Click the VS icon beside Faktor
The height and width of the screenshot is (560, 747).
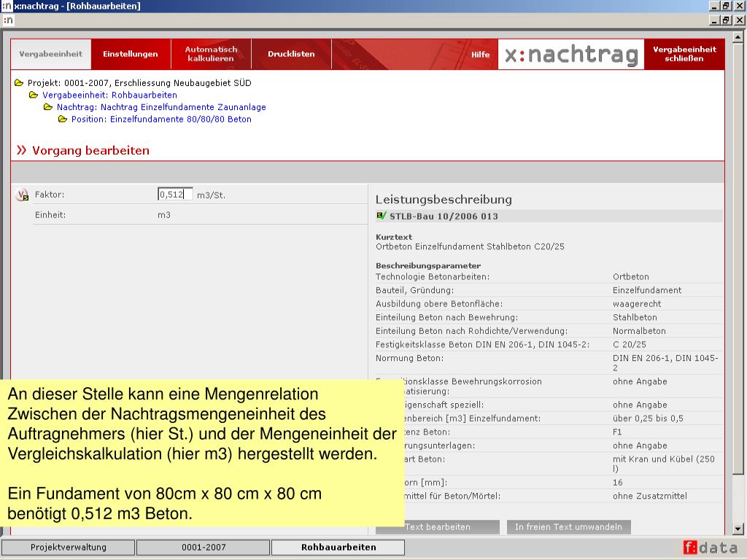tap(22, 195)
